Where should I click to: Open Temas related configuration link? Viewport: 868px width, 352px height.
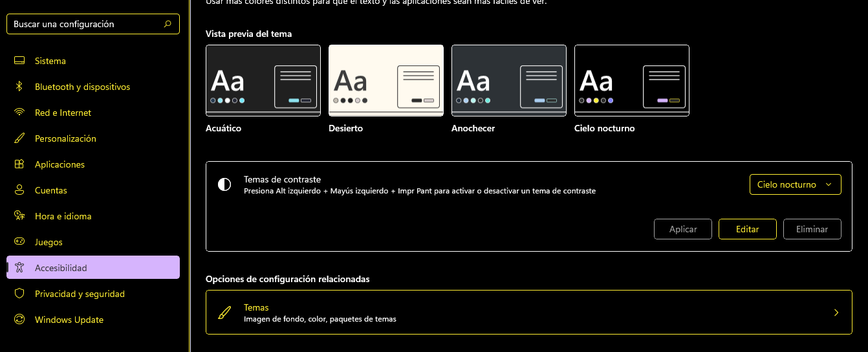pyautogui.click(x=528, y=313)
